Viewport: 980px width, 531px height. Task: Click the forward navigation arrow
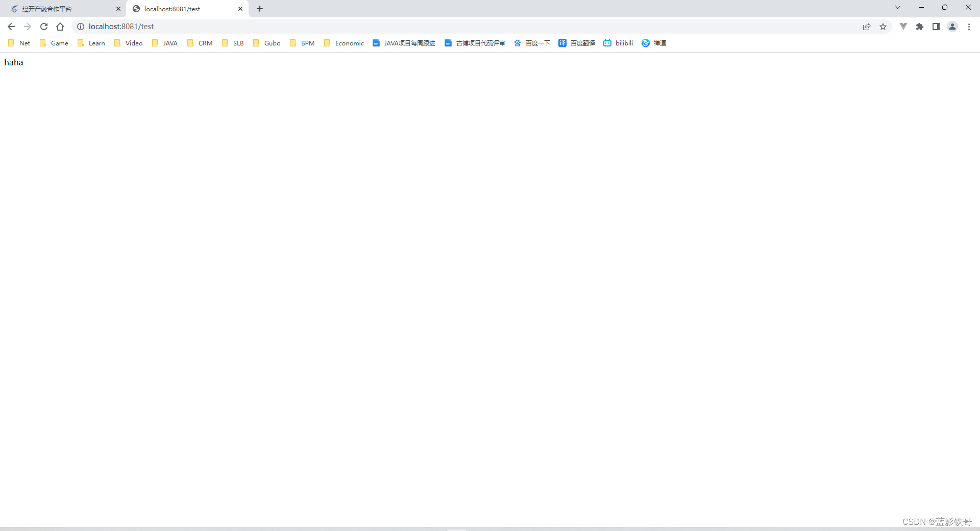click(28, 27)
